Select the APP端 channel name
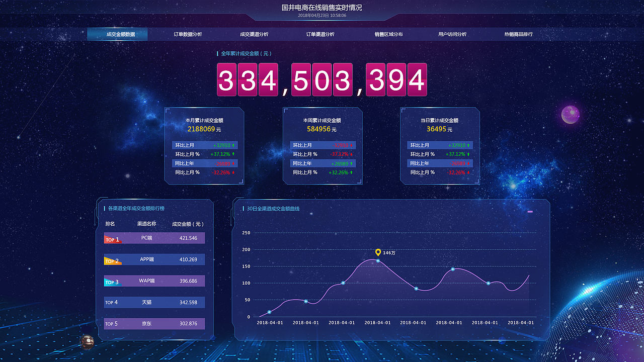This screenshot has height=362, width=644. click(x=146, y=259)
